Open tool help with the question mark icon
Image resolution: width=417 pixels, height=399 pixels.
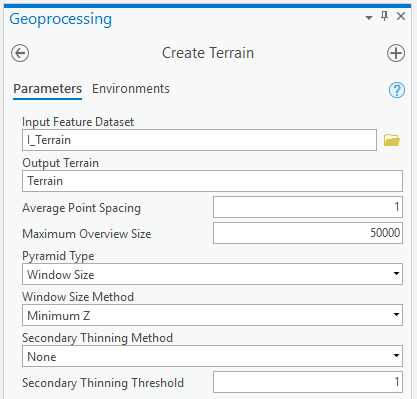pos(397,90)
